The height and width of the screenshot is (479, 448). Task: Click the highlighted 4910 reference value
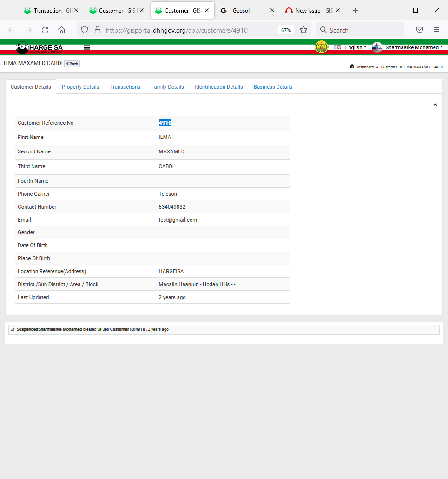pos(165,123)
